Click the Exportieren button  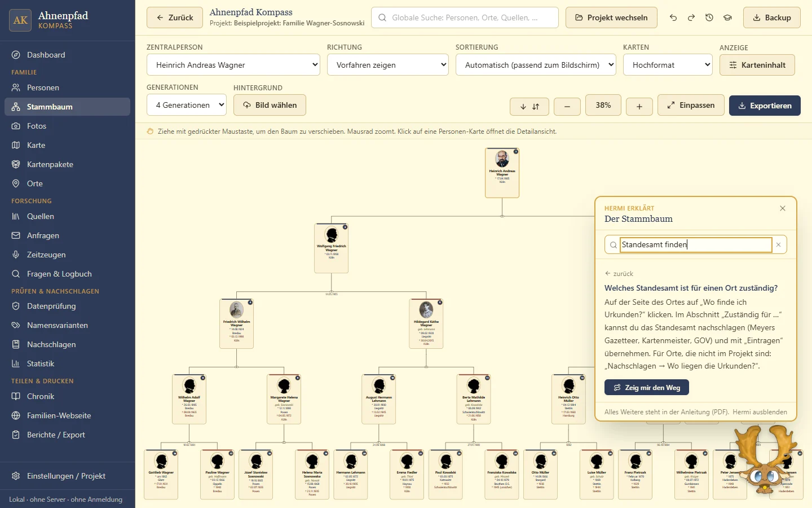coord(765,106)
